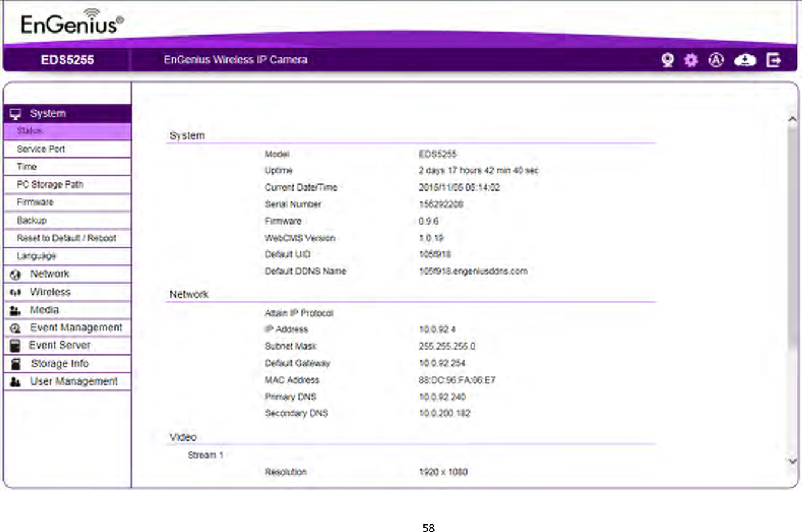Click the server icon beside Event Server
The image size is (802, 532).
[15, 346]
